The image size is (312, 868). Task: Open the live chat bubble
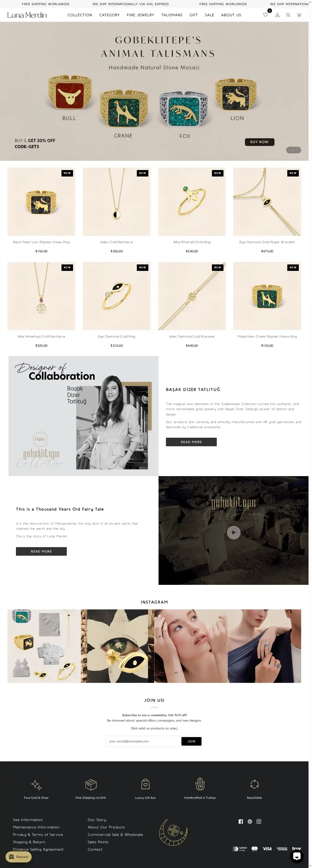[297, 856]
